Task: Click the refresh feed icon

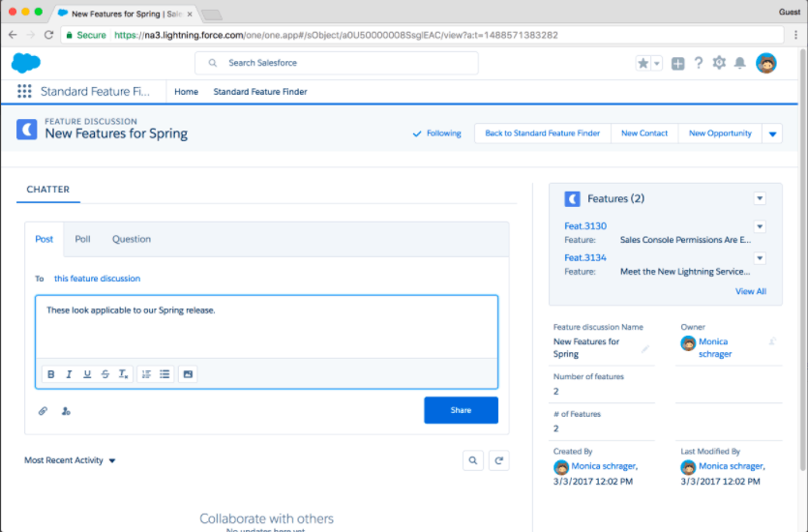Action: point(498,460)
